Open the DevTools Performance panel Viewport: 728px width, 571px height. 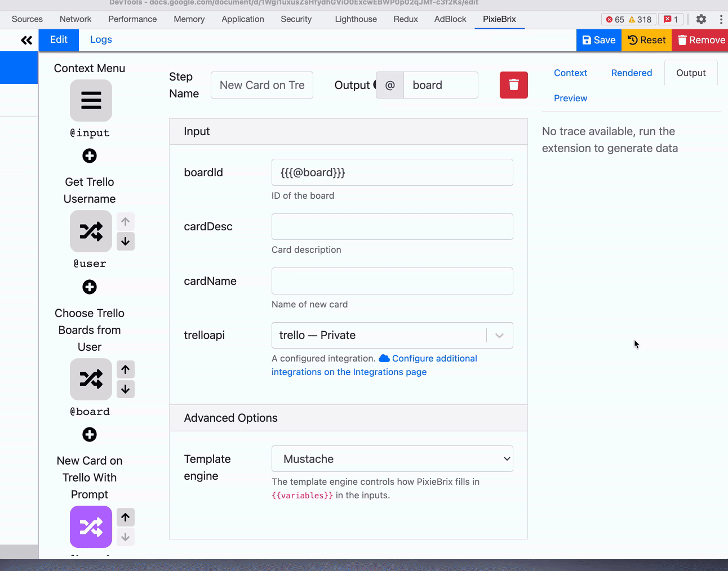pos(132,19)
